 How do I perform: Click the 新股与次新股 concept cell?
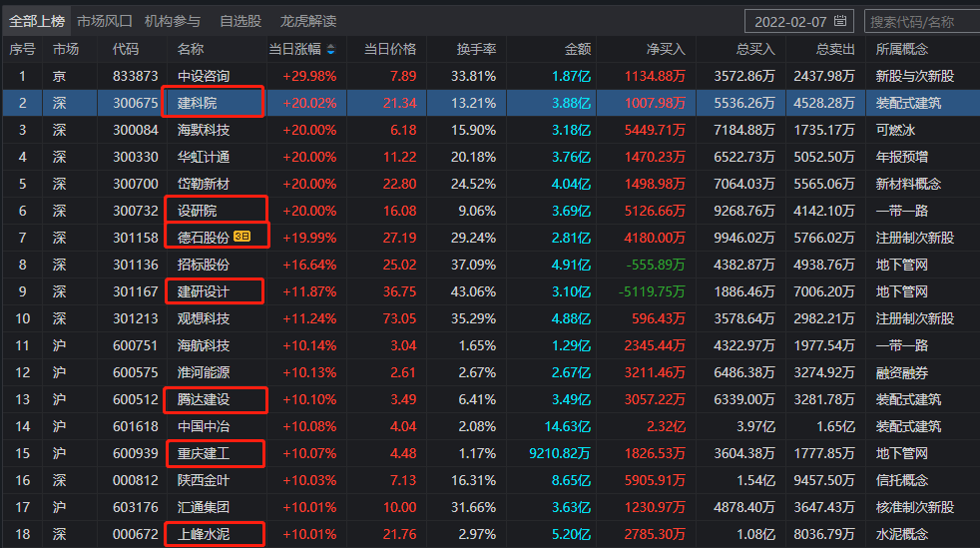click(915, 76)
